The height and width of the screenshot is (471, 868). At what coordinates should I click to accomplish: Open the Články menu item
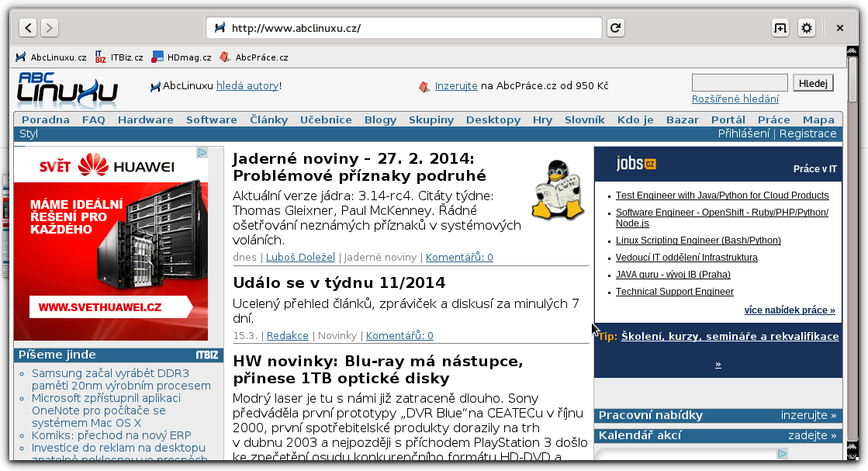tap(268, 119)
